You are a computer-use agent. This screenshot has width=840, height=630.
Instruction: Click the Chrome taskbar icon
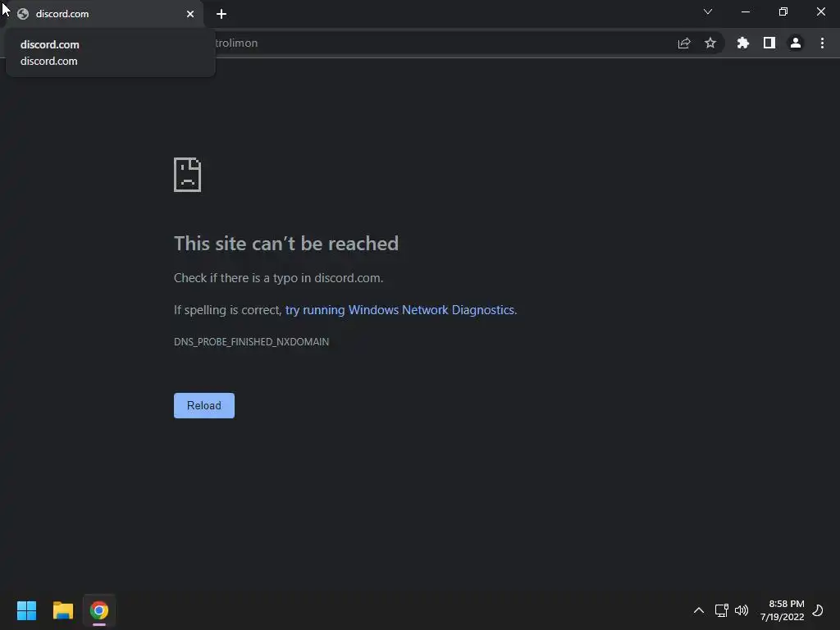coord(99,610)
